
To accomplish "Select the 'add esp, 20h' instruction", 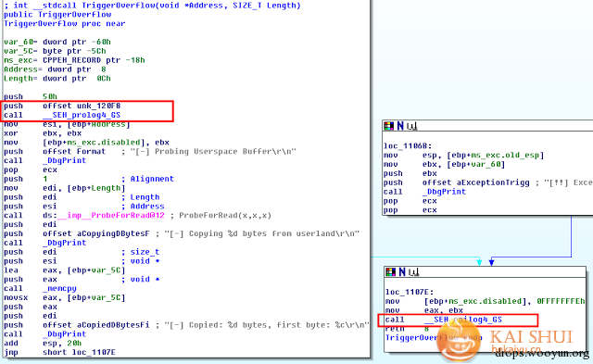I will [x=43, y=343].
